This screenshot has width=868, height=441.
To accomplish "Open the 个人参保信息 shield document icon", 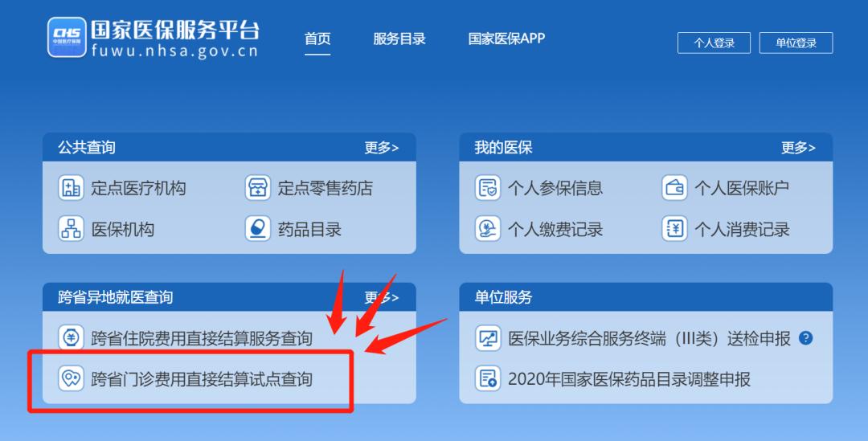I will pos(488,188).
